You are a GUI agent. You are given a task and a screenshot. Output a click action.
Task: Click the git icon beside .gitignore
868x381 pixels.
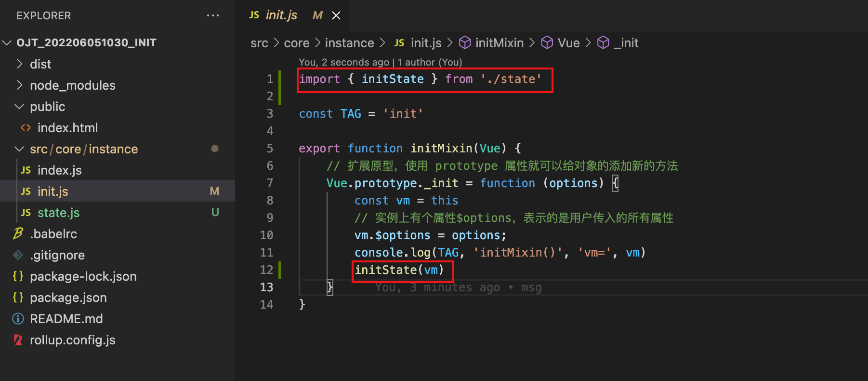pyautogui.click(x=18, y=255)
